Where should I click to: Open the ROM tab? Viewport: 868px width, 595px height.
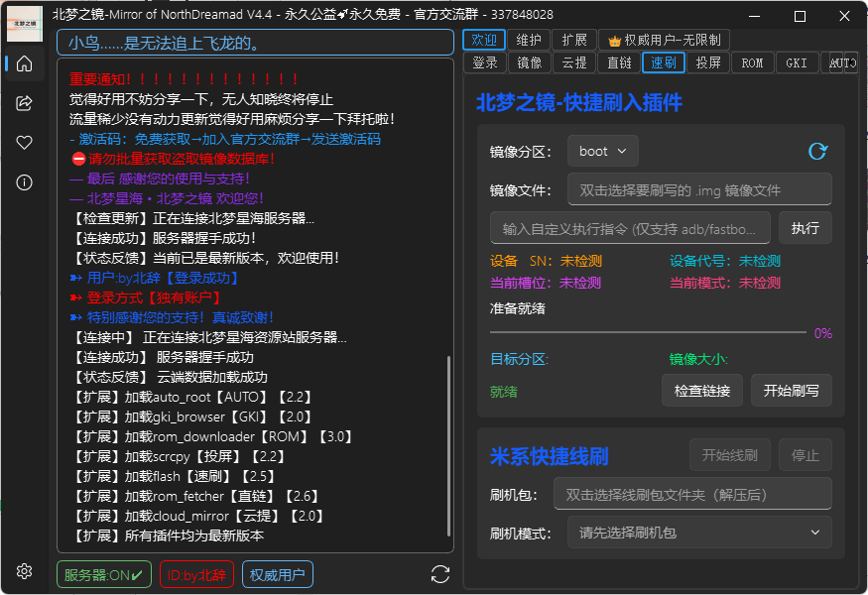[752, 61]
